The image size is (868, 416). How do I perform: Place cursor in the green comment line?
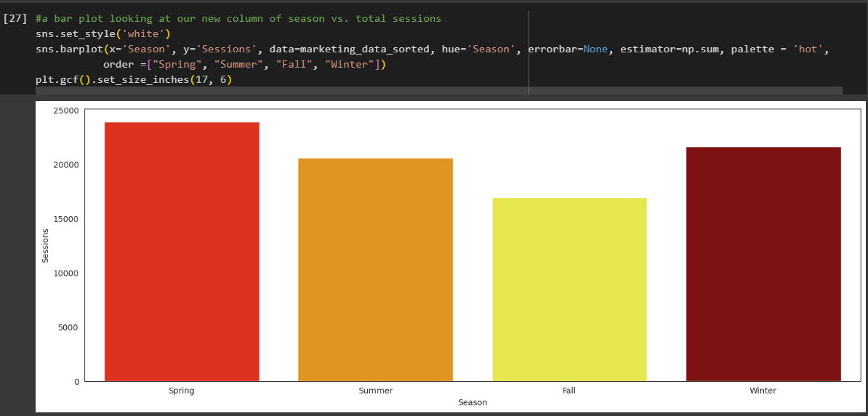[238, 19]
